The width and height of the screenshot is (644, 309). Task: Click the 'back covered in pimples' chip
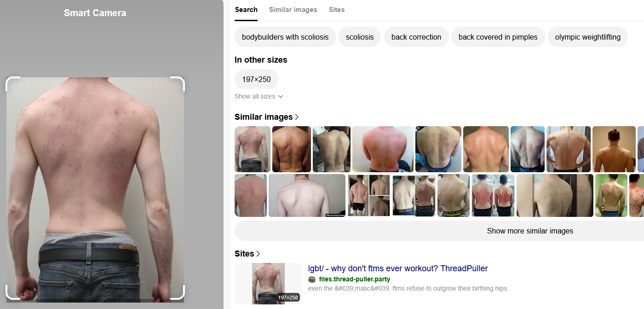pos(498,37)
